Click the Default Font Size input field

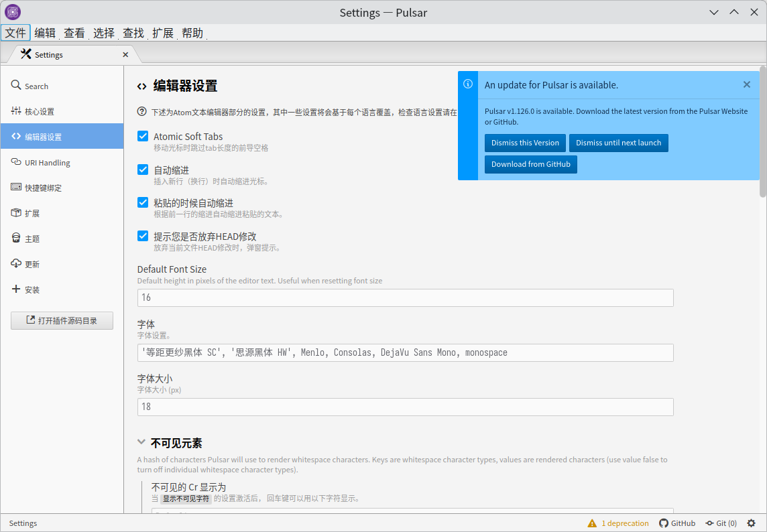point(405,297)
